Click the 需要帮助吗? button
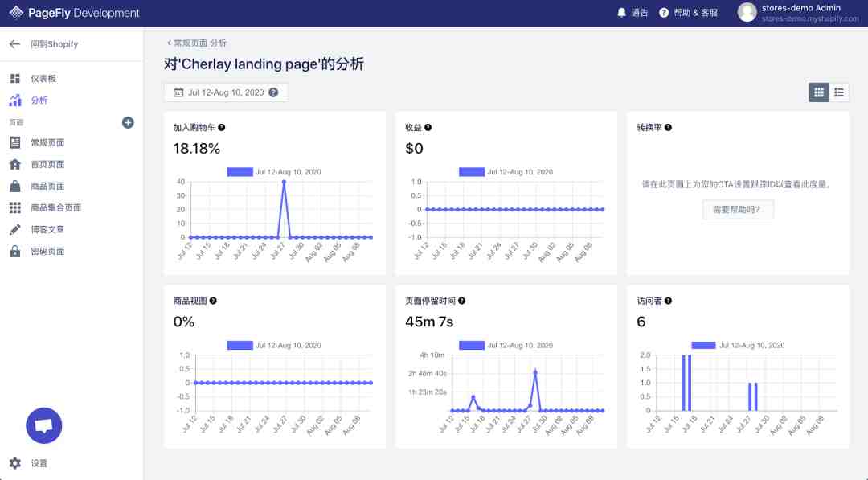The height and width of the screenshot is (480, 868). pyautogui.click(x=737, y=210)
